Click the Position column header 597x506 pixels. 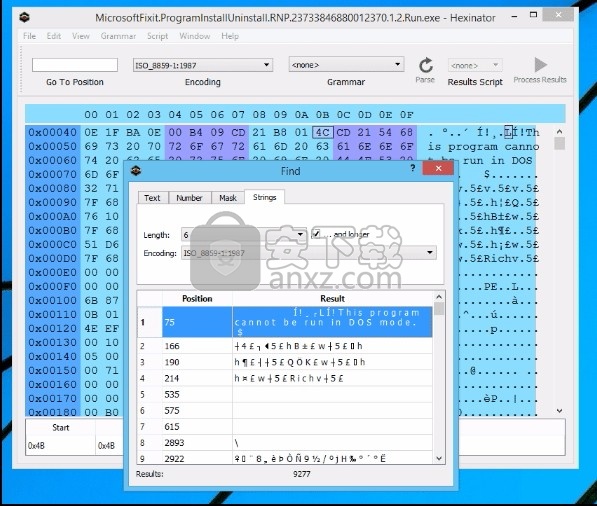click(x=197, y=298)
